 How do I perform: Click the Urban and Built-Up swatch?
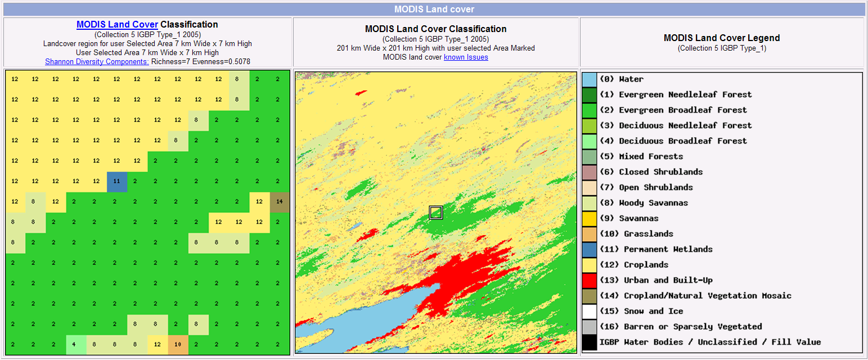pyautogui.click(x=589, y=280)
